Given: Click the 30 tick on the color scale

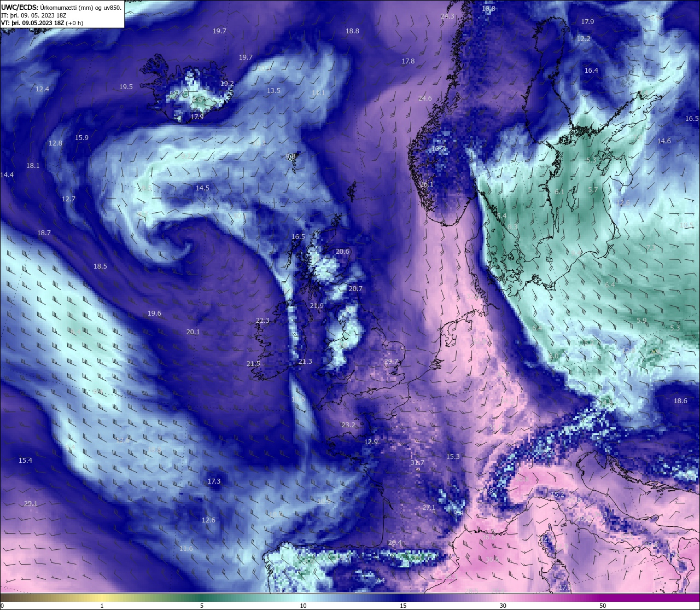Looking at the screenshot, I should coord(503,606).
